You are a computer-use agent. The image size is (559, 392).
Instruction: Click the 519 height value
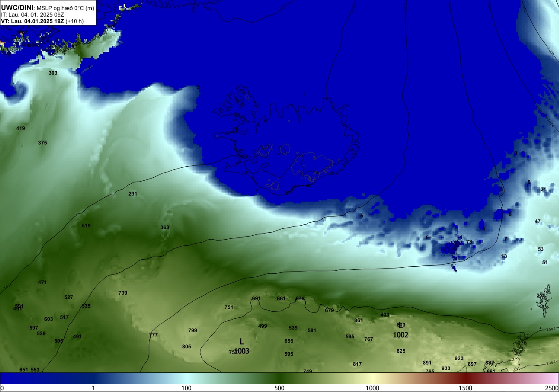(x=86, y=226)
